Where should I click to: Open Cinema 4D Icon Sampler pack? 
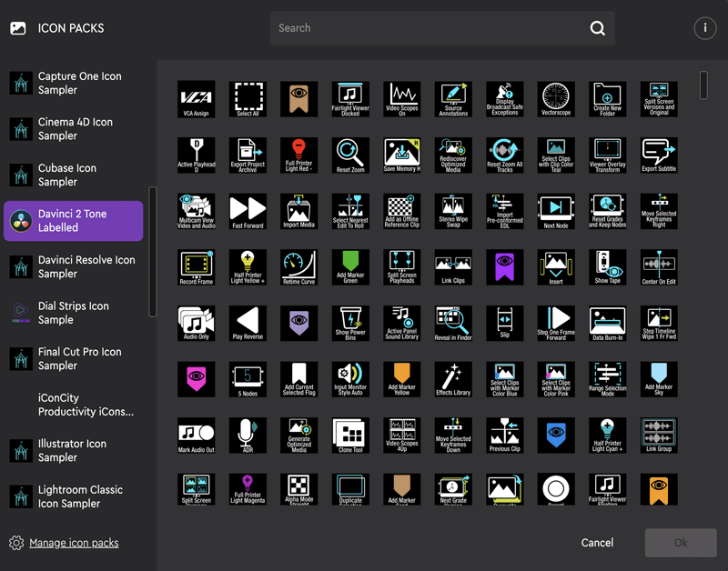pyautogui.click(x=74, y=129)
